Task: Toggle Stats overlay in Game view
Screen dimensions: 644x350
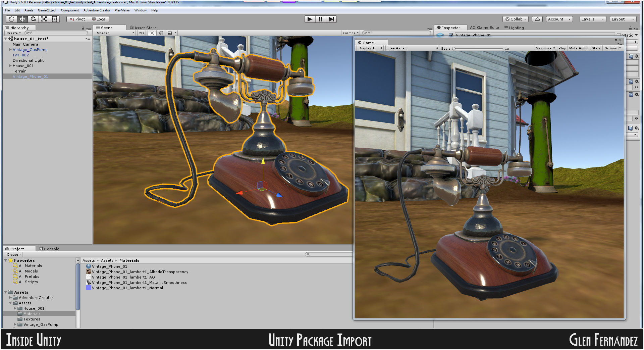Action: 596,48
